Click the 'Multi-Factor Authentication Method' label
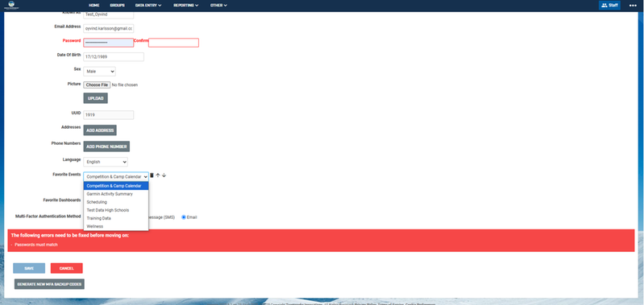Image resolution: width=644 pixels, height=305 pixels. 48,216
